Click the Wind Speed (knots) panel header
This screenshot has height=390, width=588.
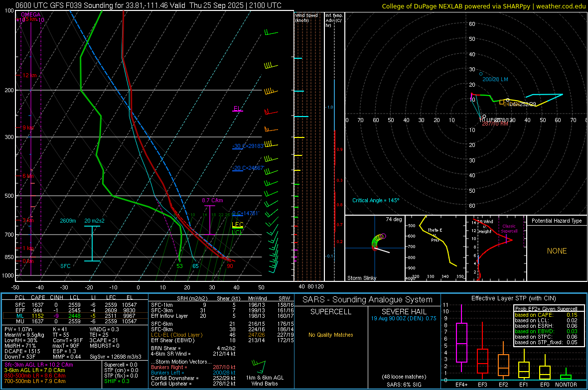tap(306, 17)
